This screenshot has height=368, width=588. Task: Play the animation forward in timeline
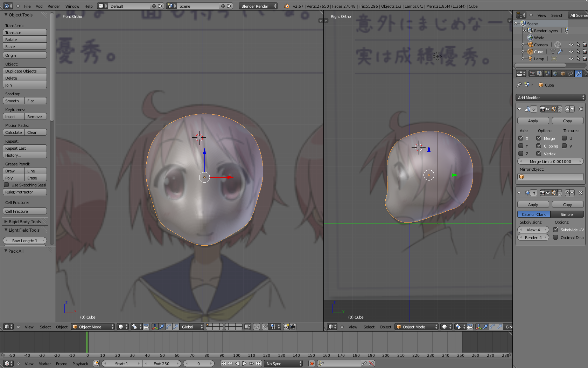[x=244, y=363]
